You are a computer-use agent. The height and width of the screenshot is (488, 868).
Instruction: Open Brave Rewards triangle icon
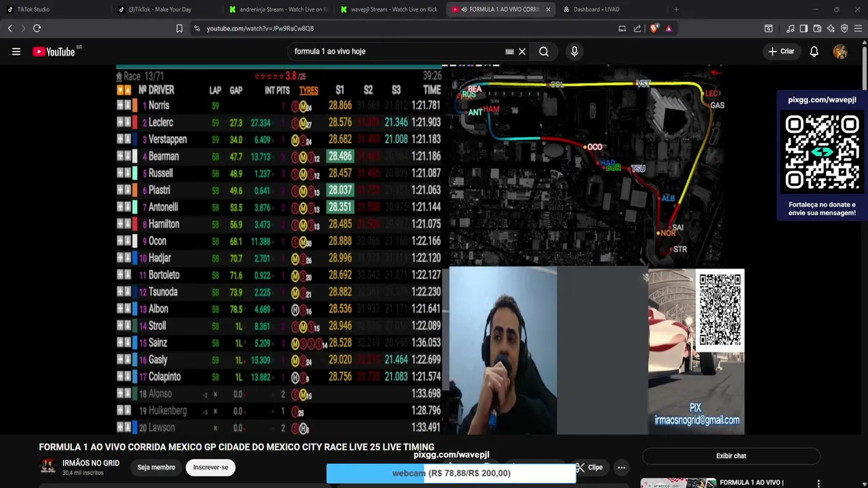pos(669,28)
